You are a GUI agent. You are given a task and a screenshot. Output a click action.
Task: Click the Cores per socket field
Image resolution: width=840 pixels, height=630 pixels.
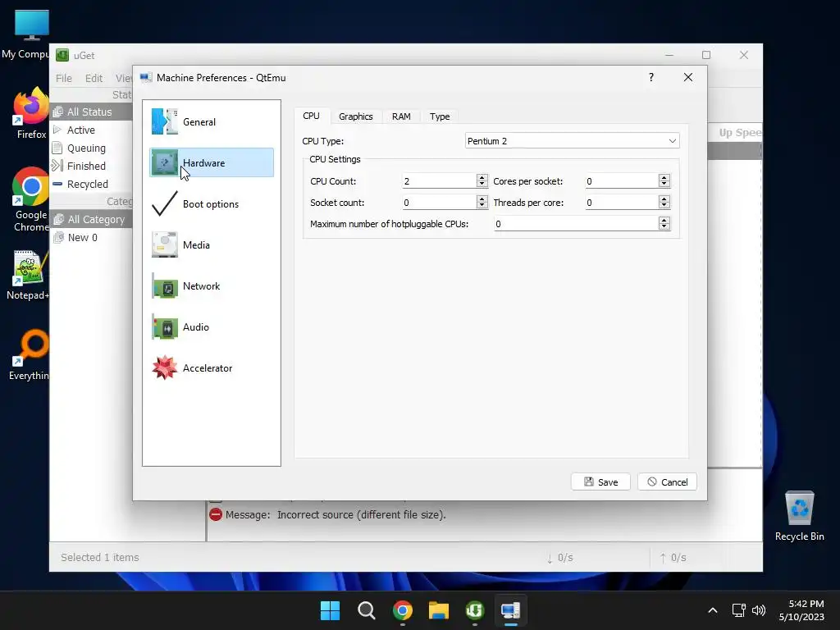(x=622, y=181)
